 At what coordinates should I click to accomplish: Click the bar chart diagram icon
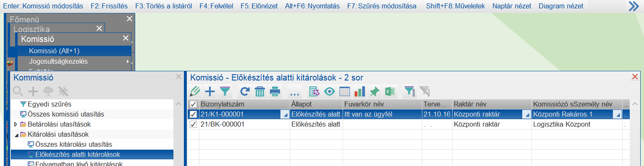click(x=360, y=91)
